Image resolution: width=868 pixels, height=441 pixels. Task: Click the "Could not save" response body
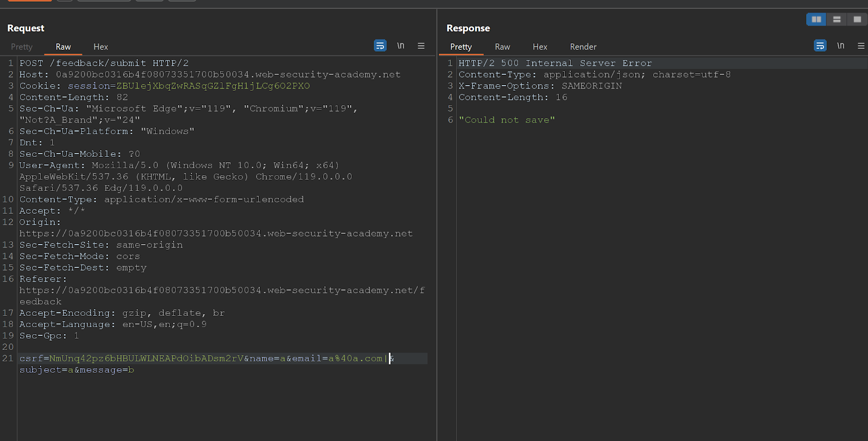[x=507, y=120]
